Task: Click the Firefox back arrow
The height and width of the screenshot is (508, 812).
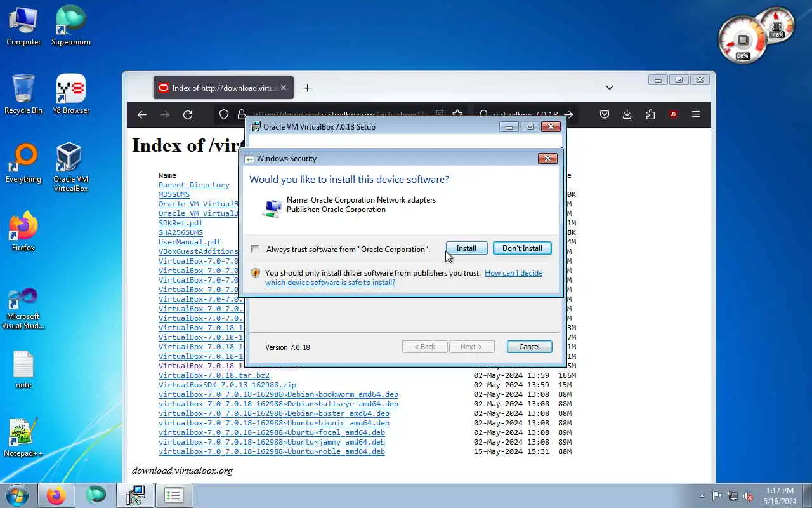Action: pyautogui.click(x=142, y=114)
